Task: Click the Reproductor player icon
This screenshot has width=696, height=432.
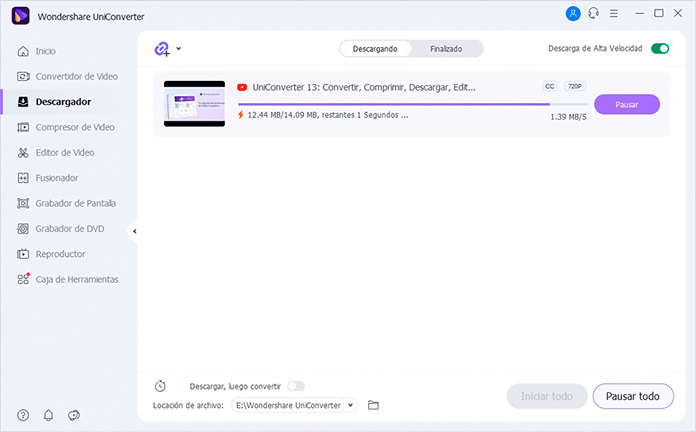Action: pyautogui.click(x=23, y=254)
